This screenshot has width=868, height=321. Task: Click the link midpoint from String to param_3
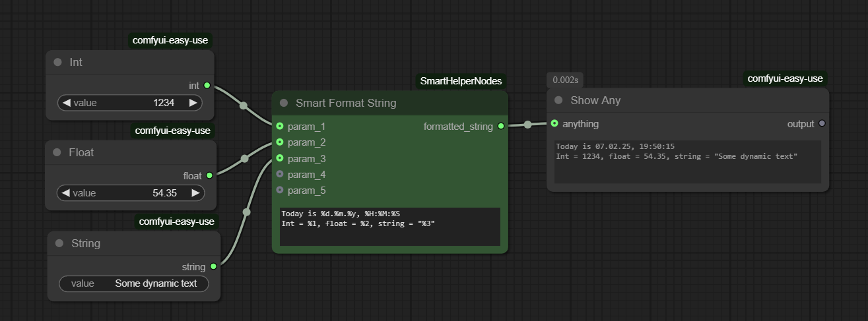click(247, 212)
